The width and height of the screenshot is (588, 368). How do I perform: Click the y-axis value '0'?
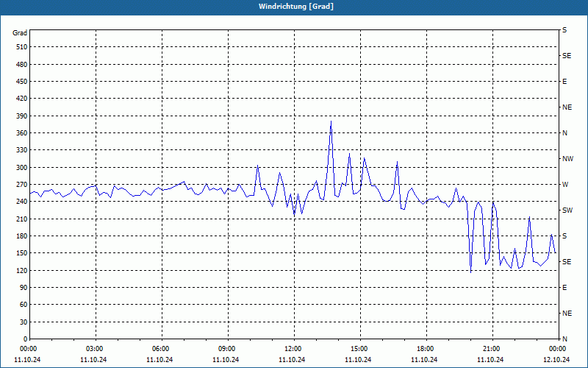coord(26,339)
